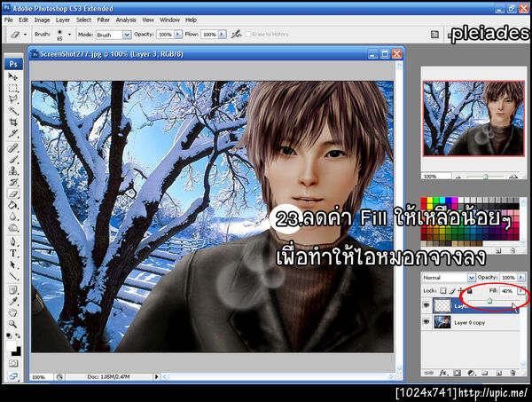Select the Polygonal Lasso tool

13,99
